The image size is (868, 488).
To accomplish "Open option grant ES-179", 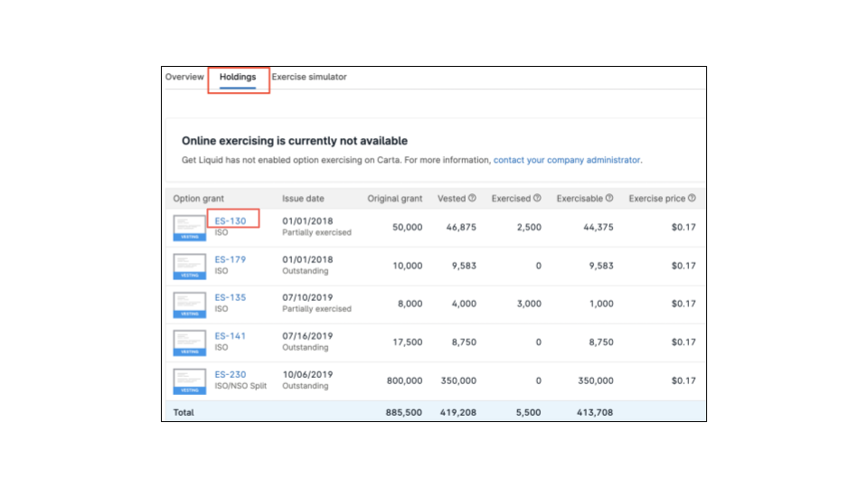I will (x=231, y=259).
